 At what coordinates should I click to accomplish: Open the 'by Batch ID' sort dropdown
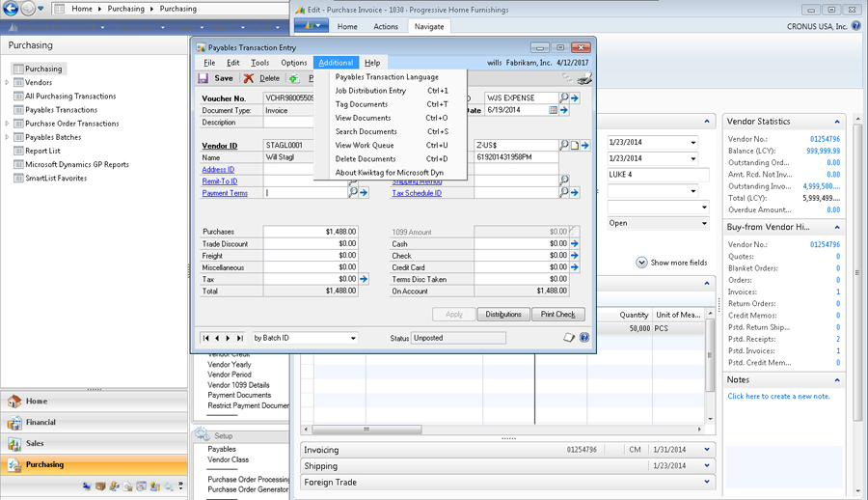[353, 338]
